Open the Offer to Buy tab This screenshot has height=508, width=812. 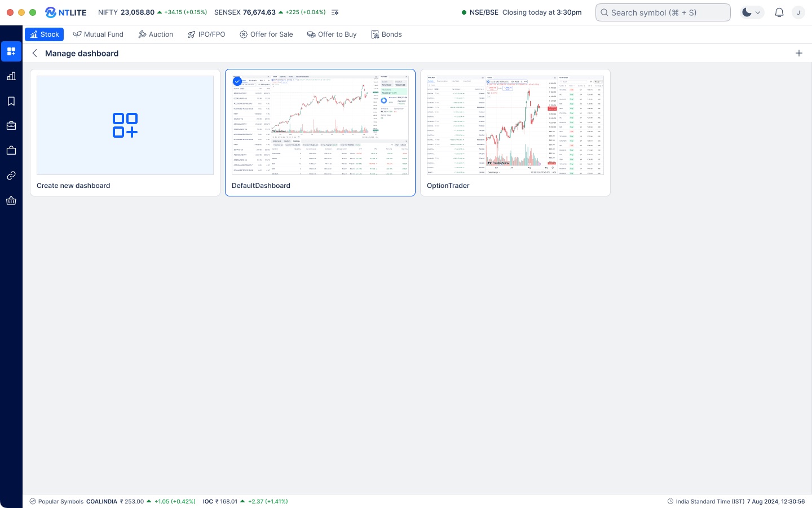tap(332, 34)
